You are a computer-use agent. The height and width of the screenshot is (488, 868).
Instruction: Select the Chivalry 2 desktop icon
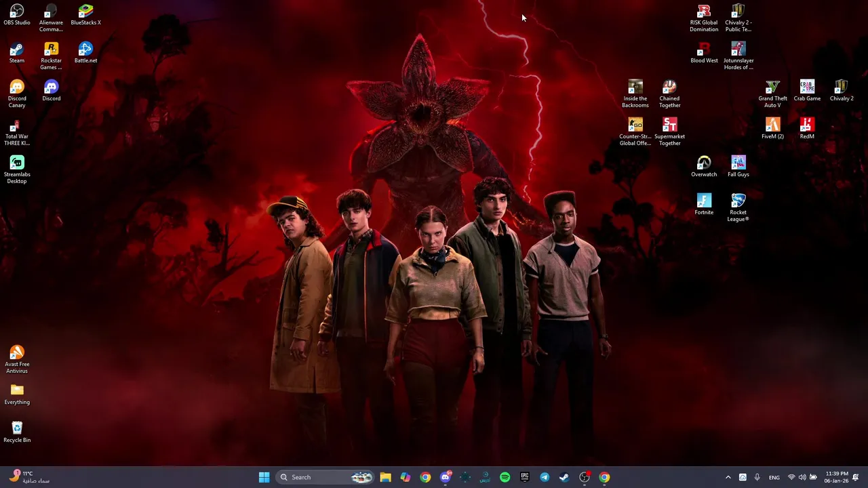coord(842,91)
